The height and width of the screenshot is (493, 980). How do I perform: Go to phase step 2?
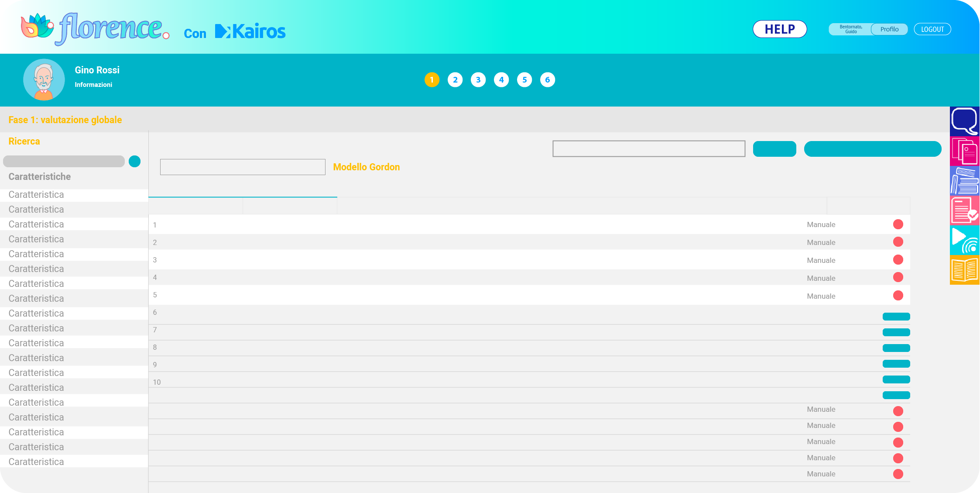click(x=455, y=79)
